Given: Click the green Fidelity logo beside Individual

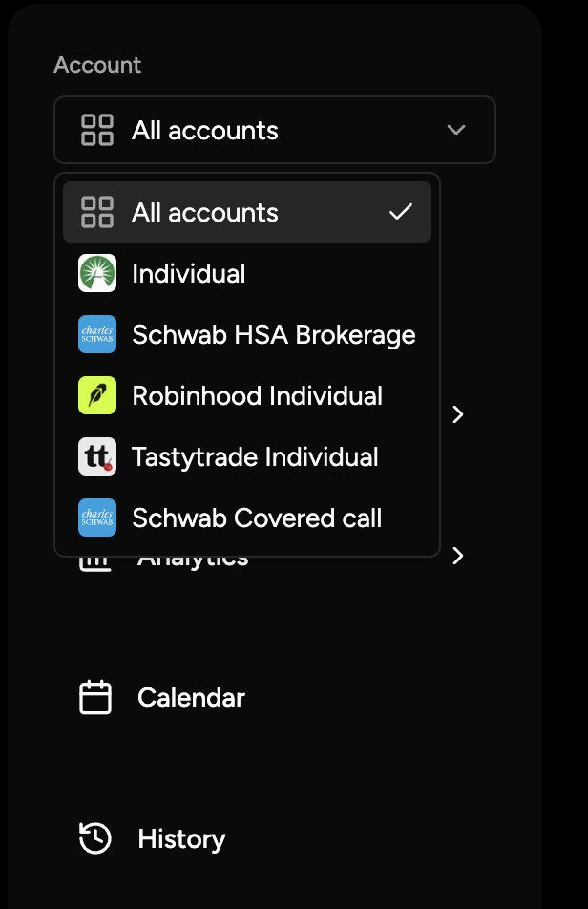Looking at the screenshot, I should click(x=97, y=273).
